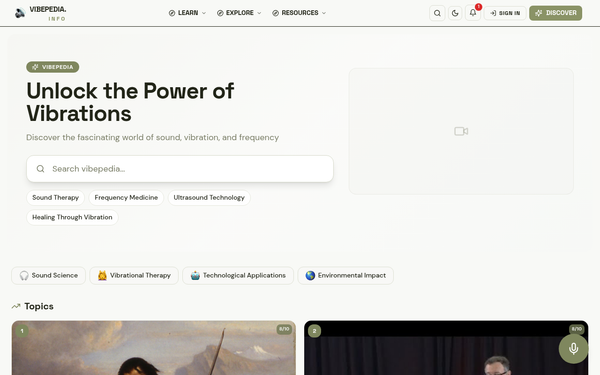The height and width of the screenshot is (375, 600).
Task: Select the Healing Through Vibration chip
Action: point(72,217)
